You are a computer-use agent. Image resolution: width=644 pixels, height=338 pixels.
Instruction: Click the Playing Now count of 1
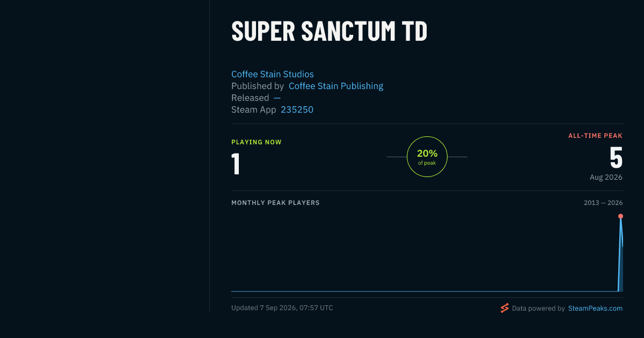(236, 164)
